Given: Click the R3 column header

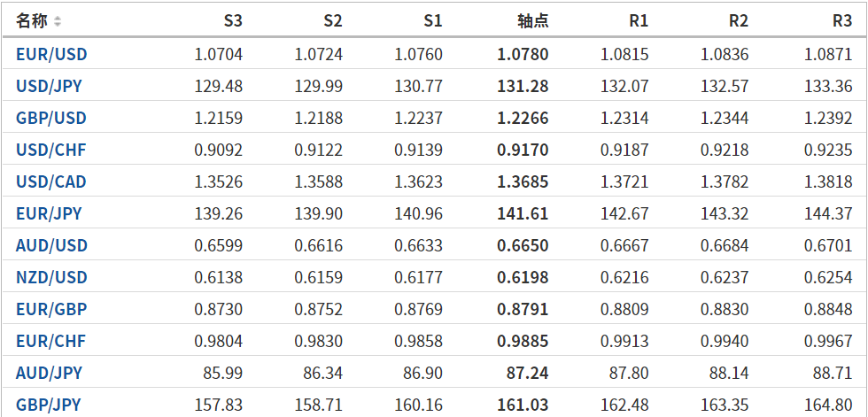Looking at the screenshot, I should point(842,21).
